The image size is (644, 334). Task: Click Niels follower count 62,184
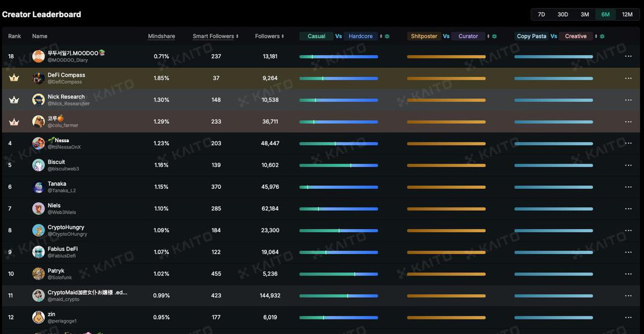[270, 209]
